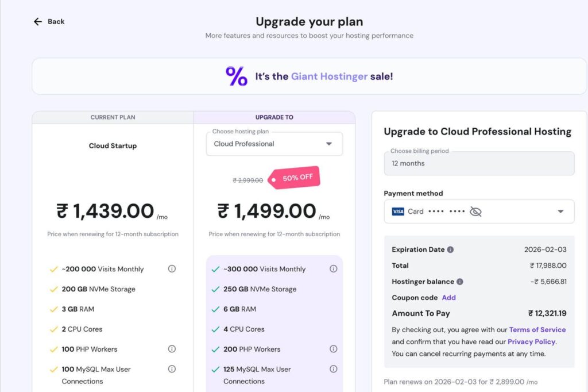The width and height of the screenshot is (588, 392).
Task: Click the Total ₹ 17,988.00 amount
Action: tap(548, 266)
